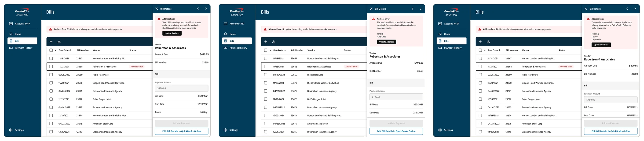Sort by Due Date in right screen
Screen dimensions: 644x141
pyautogui.click(x=494, y=50)
